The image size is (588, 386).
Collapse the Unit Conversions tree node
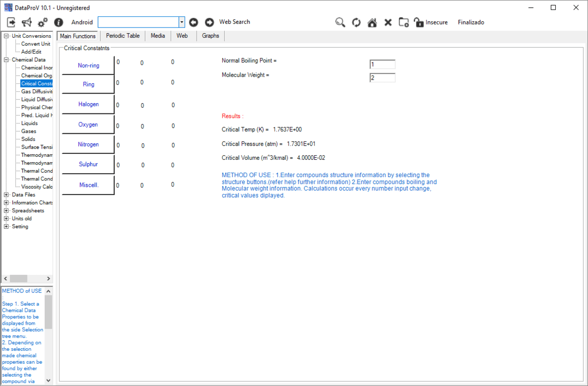pos(6,36)
